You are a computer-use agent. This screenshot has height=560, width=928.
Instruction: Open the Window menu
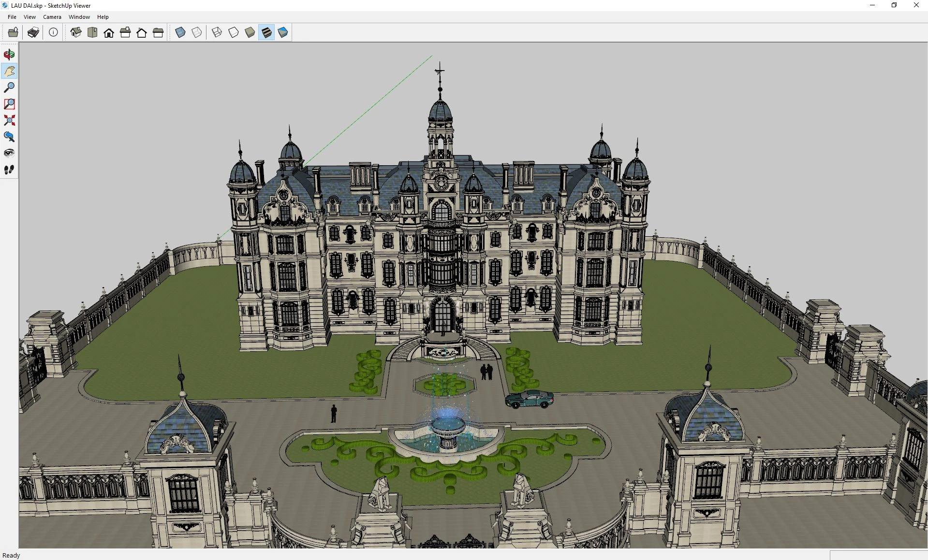pos(79,16)
